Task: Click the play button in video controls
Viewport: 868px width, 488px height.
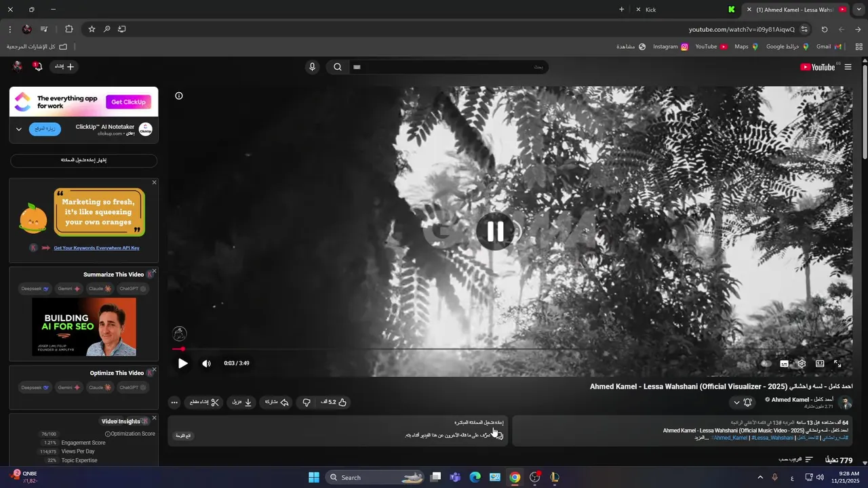Action: pos(182,363)
